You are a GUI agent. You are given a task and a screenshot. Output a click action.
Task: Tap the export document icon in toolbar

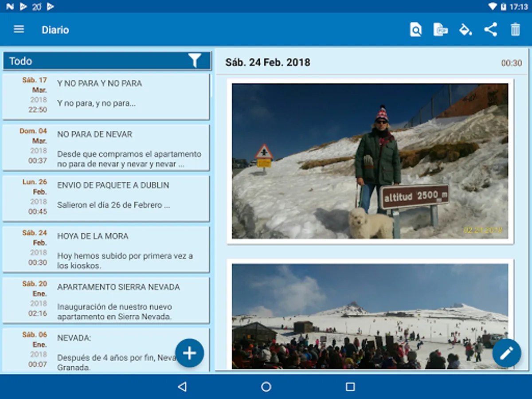tap(440, 30)
